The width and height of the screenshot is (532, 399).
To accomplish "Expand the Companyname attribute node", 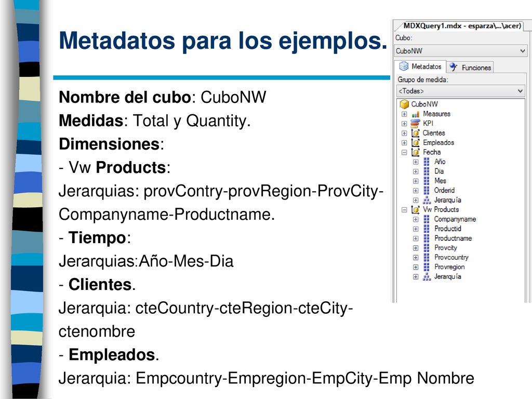I will pyautogui.click(x=416, y=219).
